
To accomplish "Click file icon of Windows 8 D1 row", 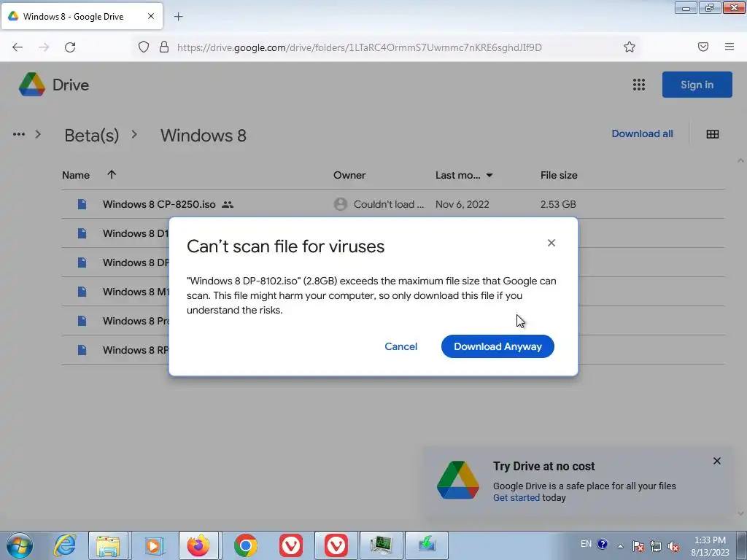I will [82, 233].
